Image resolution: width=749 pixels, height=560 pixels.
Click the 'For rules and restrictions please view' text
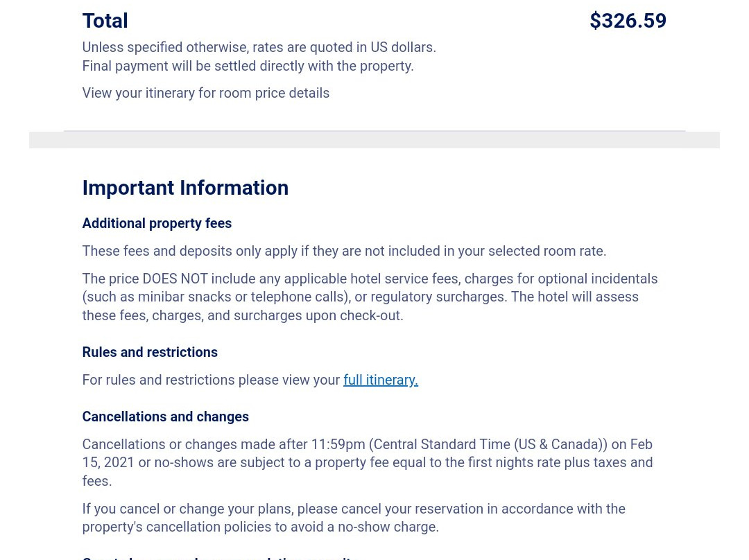coord(211,380)
